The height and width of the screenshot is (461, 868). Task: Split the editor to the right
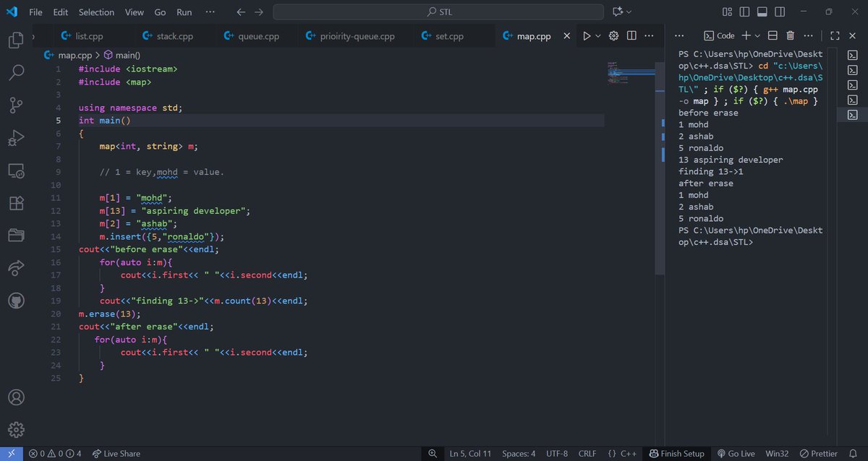click(x=631, y=36)
